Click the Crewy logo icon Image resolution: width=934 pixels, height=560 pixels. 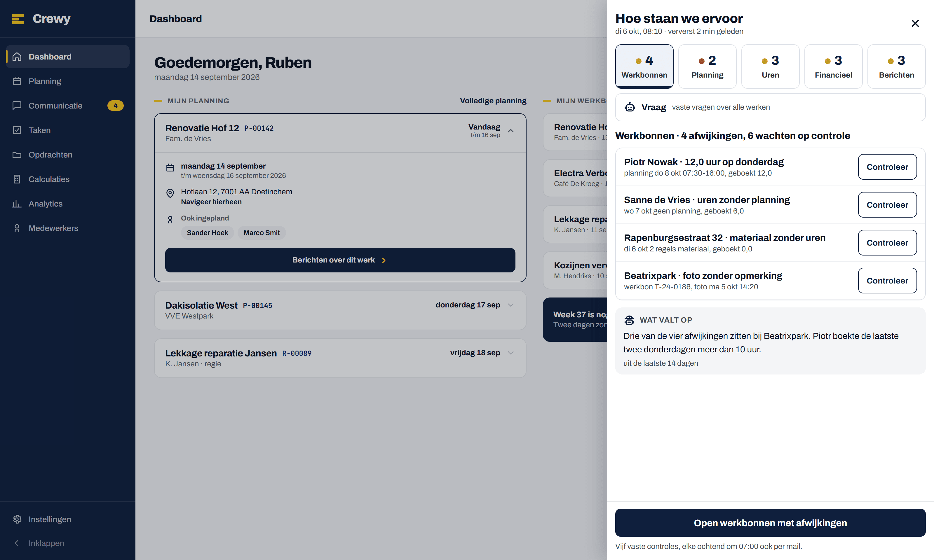pos(18,19)
